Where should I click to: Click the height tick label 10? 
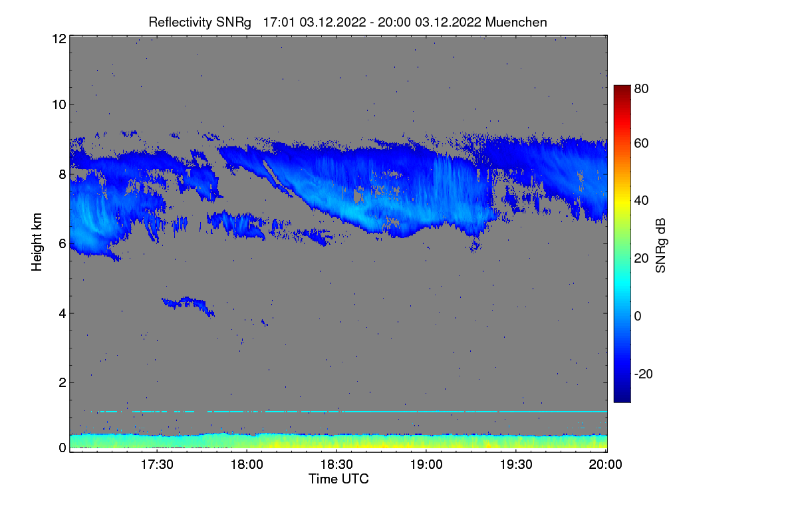coord(59,104)
